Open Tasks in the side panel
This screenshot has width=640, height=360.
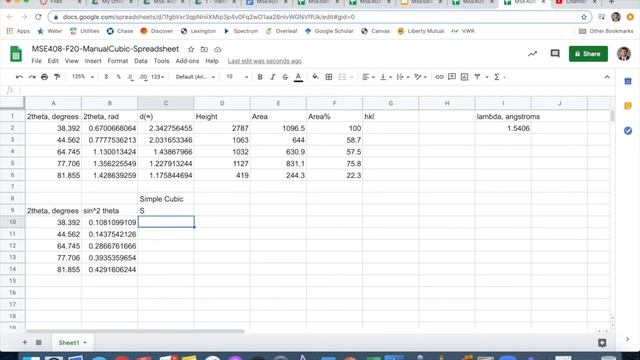click(x=628, y=131)
